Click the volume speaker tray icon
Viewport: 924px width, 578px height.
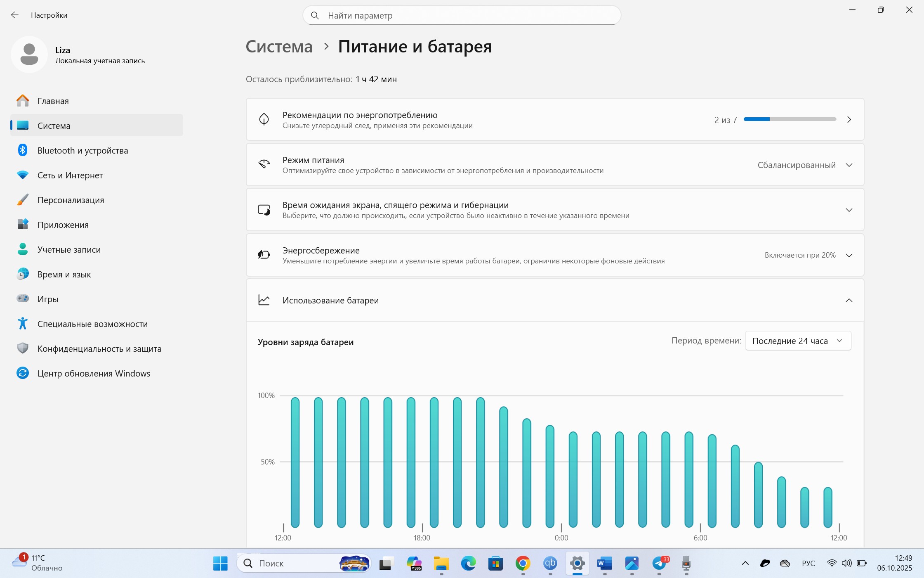(x=846, y=563)
